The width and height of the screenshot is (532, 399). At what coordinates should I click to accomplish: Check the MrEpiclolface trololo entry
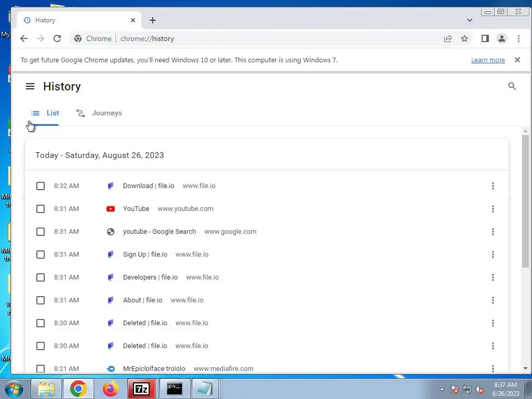pos(41,369)
